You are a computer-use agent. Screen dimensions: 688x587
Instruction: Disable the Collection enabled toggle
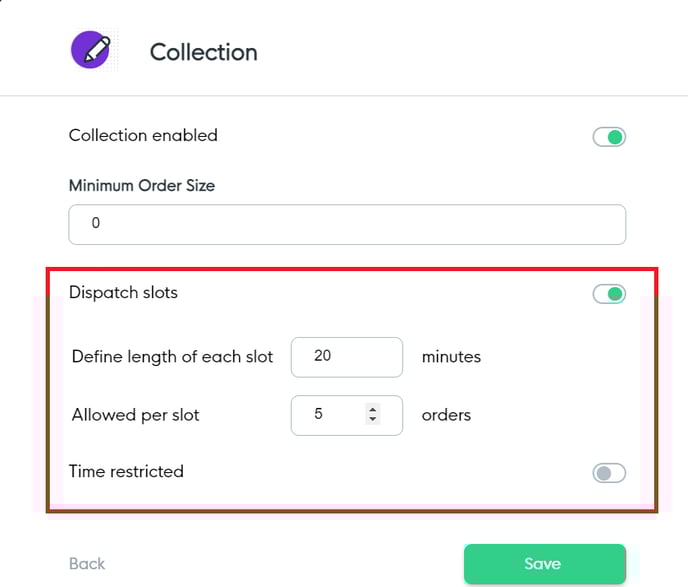609,137
